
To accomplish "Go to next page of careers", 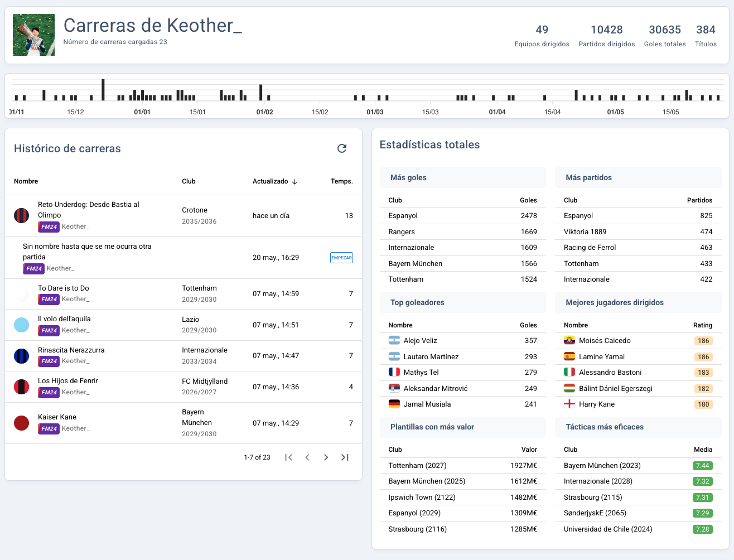I will point(326,457).
